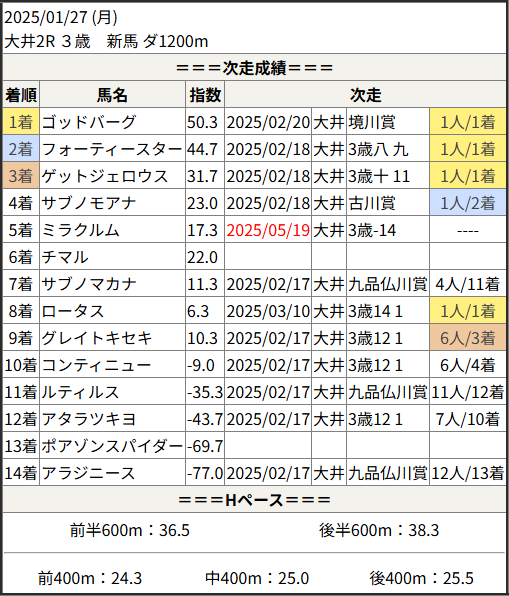Click the ===次走成績=== section header
Viewport: 509px width, 596px height.
[x=254, y=68]
